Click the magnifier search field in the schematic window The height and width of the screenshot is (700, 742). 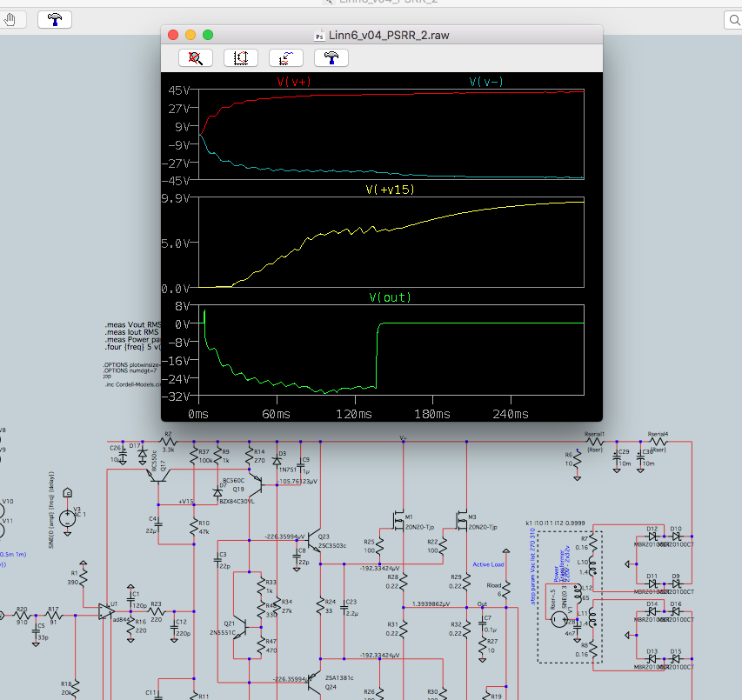pyautogui.click(x=733, y=20)
